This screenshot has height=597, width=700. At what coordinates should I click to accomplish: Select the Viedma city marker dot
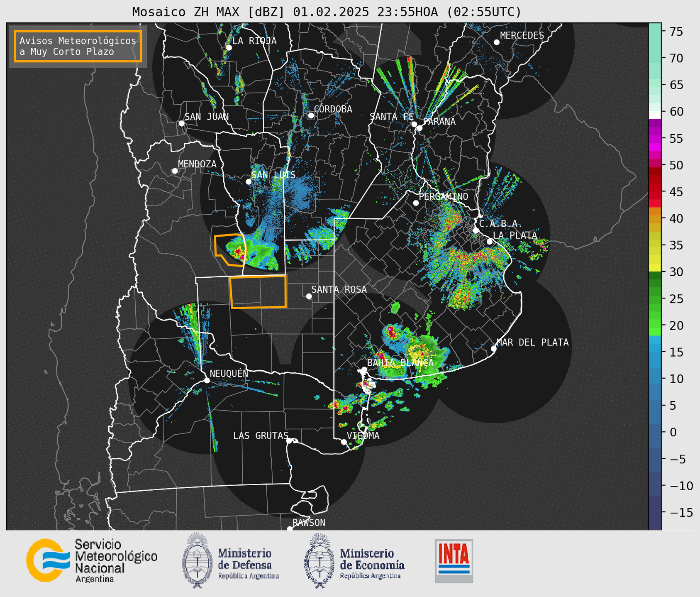pos(344,442)
